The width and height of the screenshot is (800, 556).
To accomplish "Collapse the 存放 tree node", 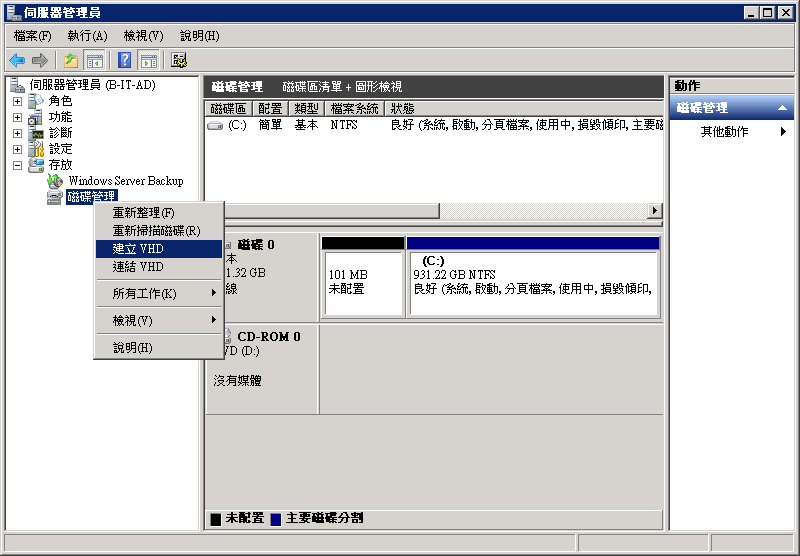I will (x=17, y=165).
